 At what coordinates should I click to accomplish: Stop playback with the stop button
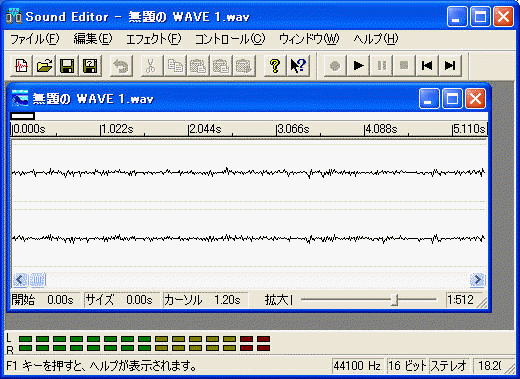point(404,66)
